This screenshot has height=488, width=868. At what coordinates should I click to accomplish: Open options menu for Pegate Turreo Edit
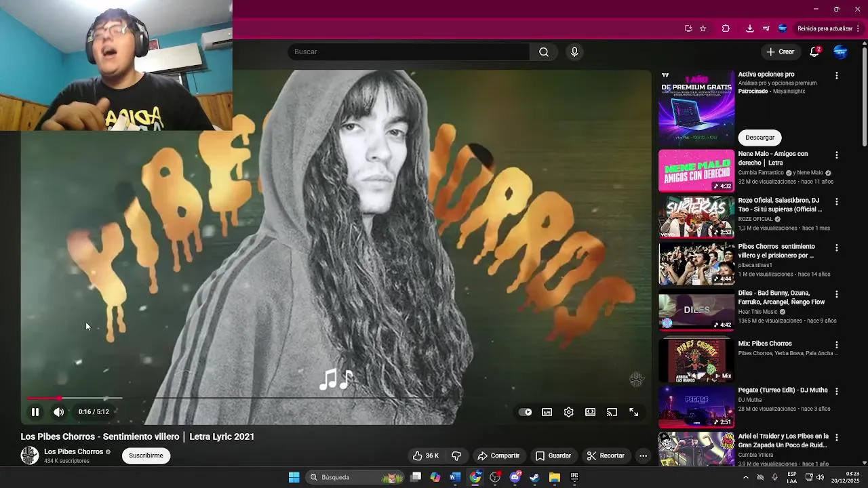(837, 391)
